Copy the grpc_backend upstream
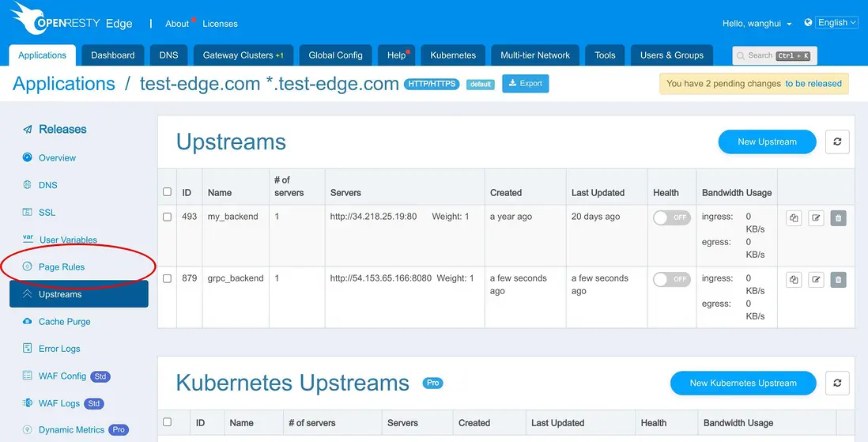Viewport: 868px width, 442px height. (794, 279)
